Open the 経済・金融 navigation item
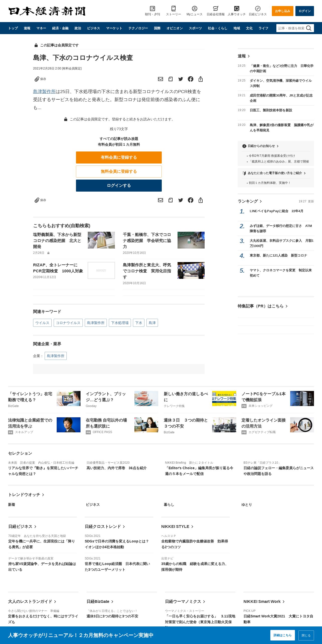 pos(60,28)
